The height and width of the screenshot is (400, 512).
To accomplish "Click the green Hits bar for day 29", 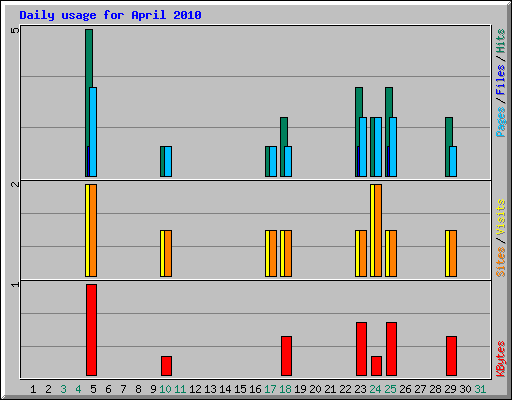I will [449, 132].
